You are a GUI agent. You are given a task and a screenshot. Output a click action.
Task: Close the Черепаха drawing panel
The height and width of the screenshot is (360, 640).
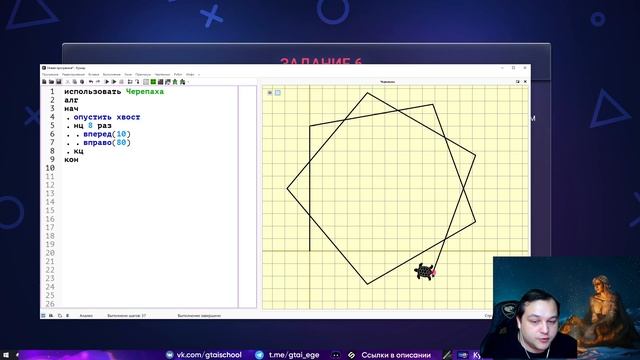(x=525, y=82)
